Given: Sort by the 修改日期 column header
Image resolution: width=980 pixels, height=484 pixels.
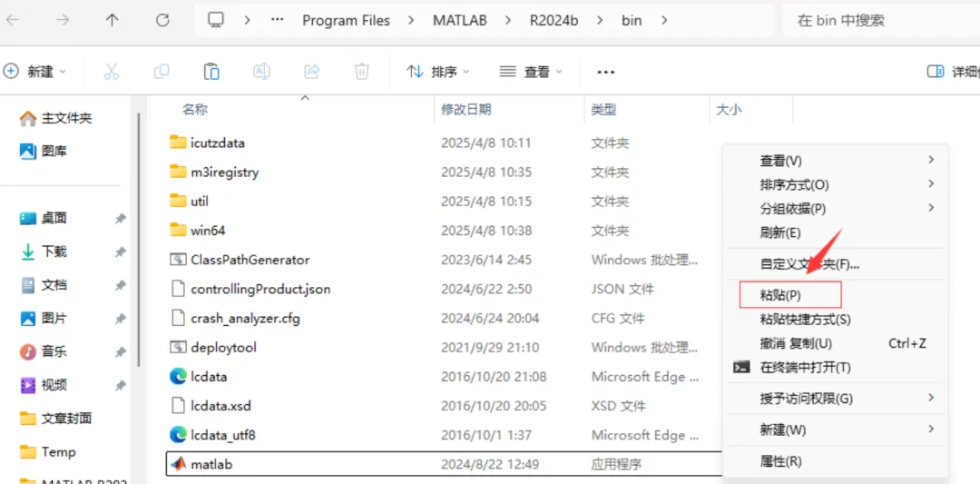Looking at the screenshot, I should click(466, 110).
